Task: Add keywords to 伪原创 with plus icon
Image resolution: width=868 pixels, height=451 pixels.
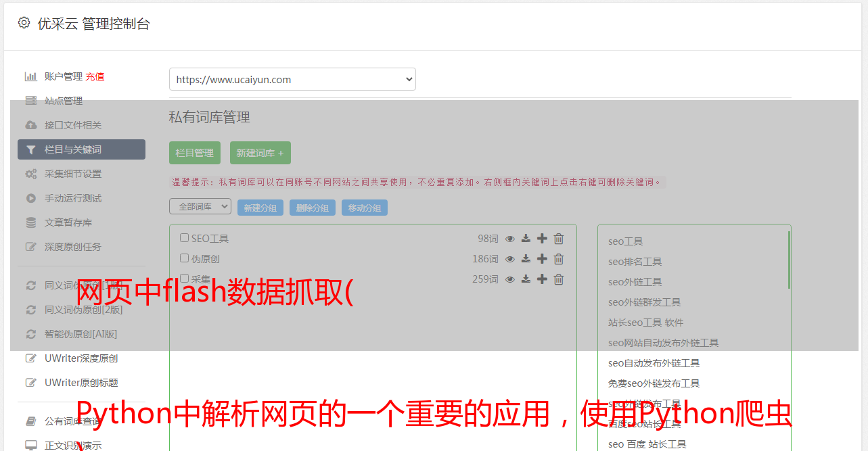Action: [x=542, y=259]
